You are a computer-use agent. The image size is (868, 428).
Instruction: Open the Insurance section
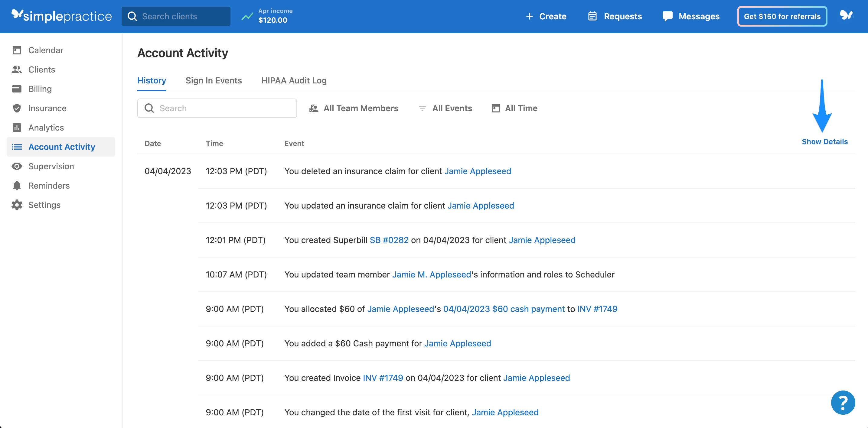click(x=47, y=108)
